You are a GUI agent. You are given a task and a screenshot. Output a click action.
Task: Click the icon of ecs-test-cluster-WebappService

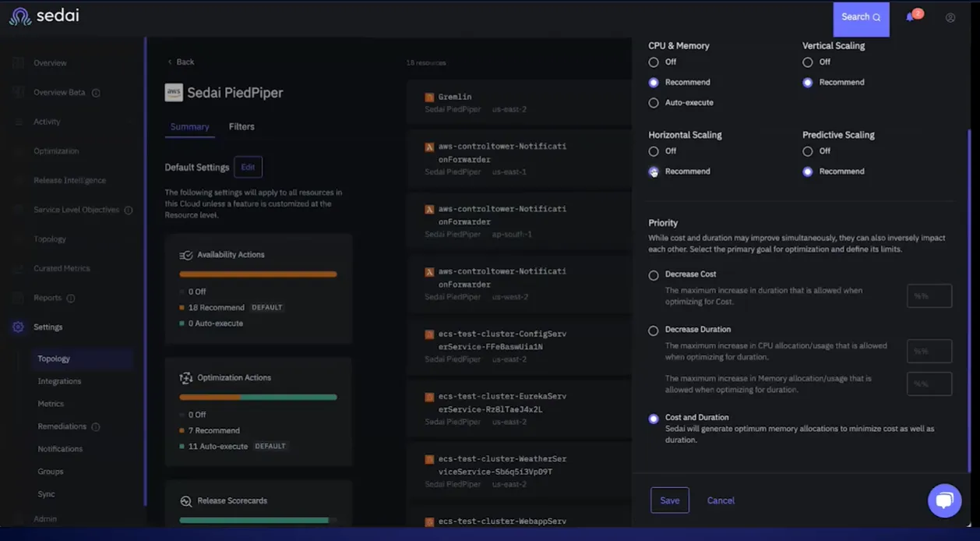pyautogui.click(x=429, y=522)
